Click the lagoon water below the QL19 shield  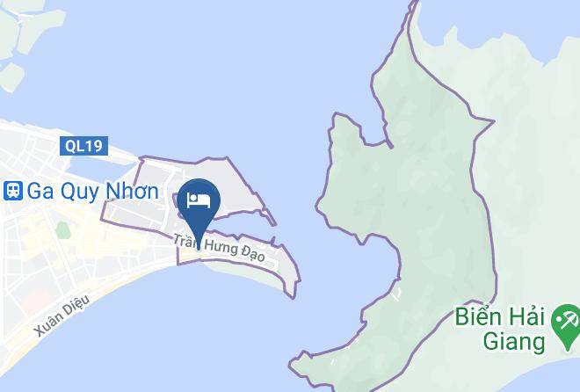100,171
